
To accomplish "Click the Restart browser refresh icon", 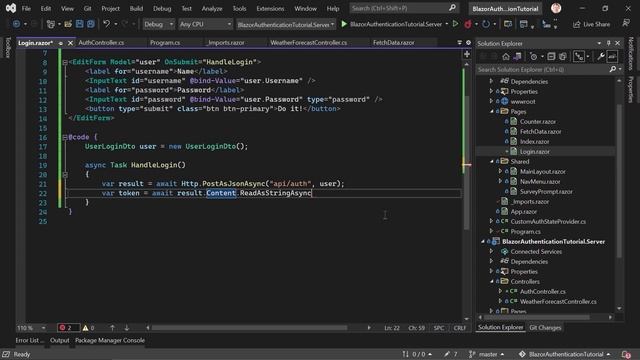I will coord(486,24).
